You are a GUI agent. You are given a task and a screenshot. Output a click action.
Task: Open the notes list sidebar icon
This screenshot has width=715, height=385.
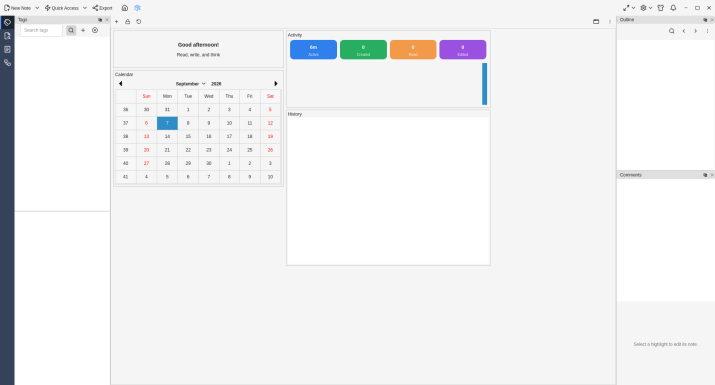pyautogui.click(x=7, y=49)
